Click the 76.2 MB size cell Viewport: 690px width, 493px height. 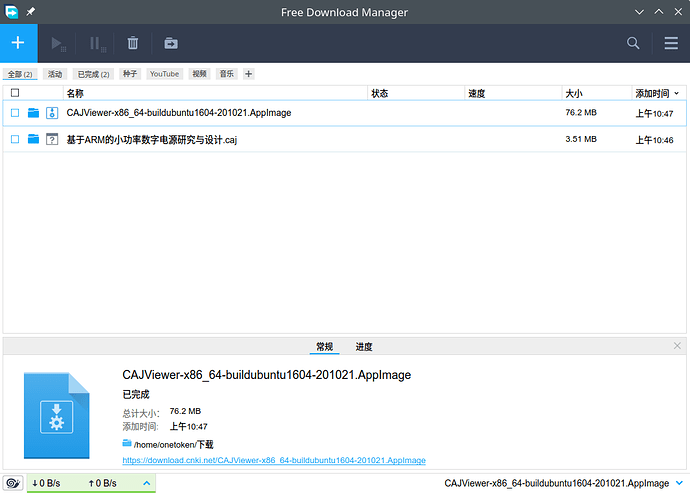point(581,113)
